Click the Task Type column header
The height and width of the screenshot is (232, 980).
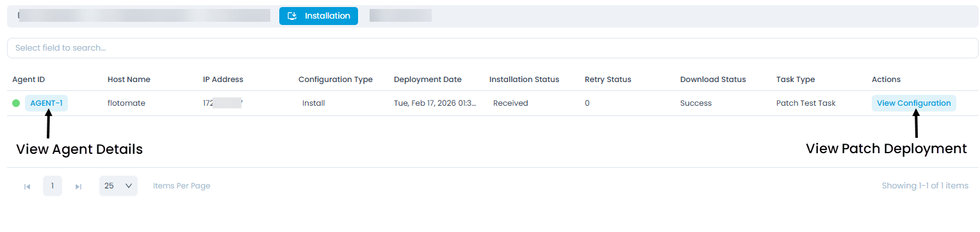[796, 79]
